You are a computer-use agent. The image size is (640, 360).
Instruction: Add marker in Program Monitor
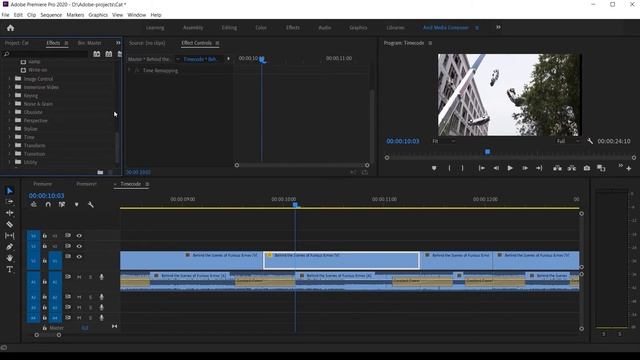point(434,168)
